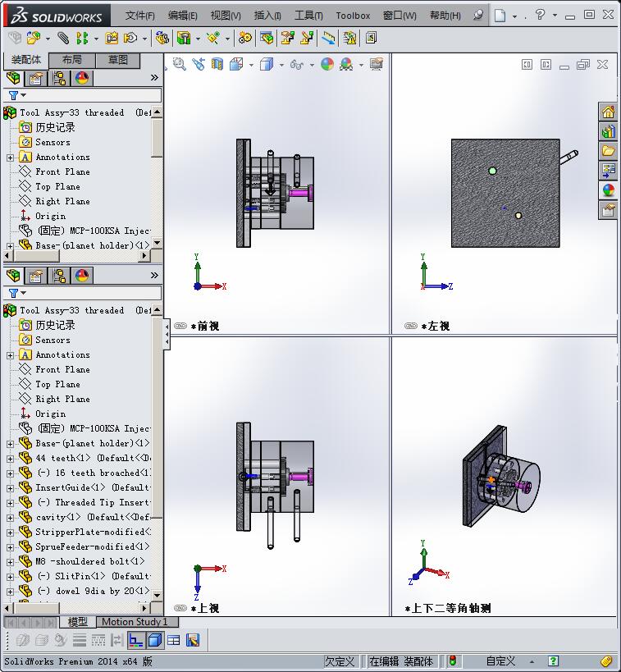Click the Mate paperclip icon
Image resolution: width=621 pixels, height=672 pixels.
[x=63, y=39]
